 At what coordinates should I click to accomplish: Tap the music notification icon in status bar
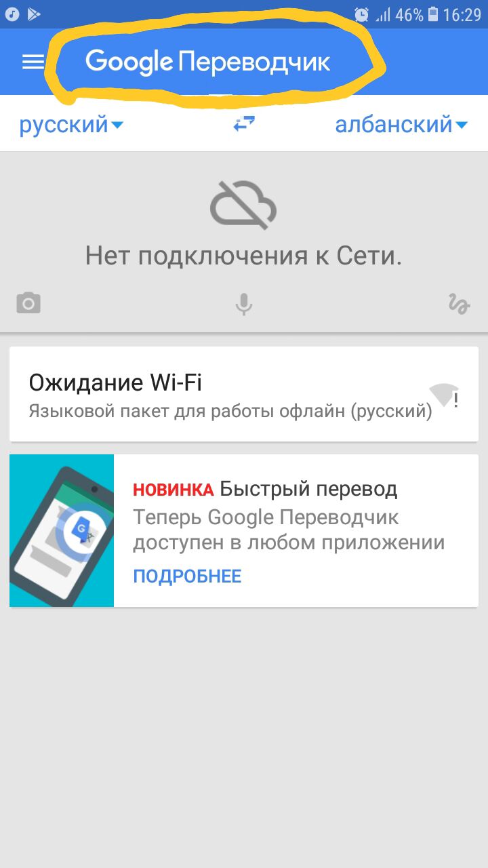[x=12, y=14]
